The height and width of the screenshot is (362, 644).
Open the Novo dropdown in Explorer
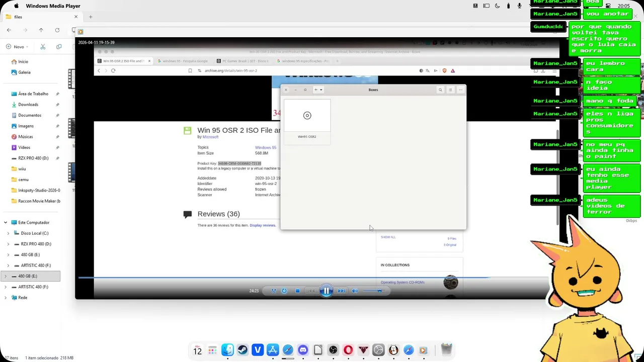(18, 47)
